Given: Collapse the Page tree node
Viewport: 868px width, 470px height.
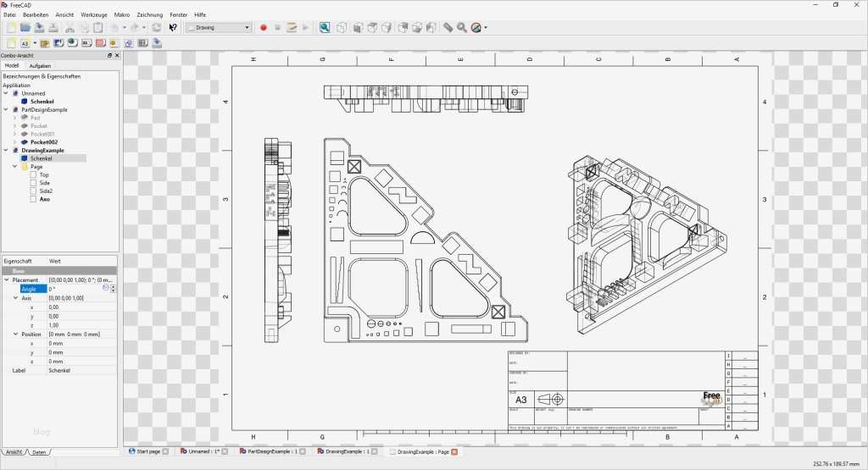Looking at the screenshot, I should coord(15,167).
